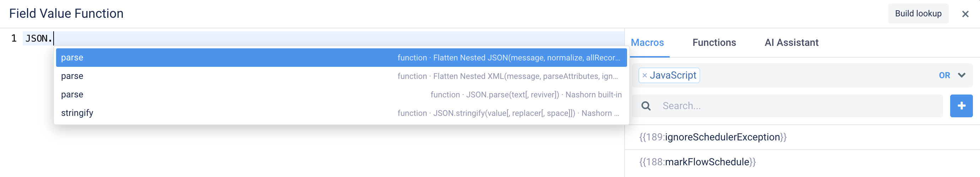The image size is (980, 177).
Task: Add a new macro with the plus button
Action: (x=961, y=106)
